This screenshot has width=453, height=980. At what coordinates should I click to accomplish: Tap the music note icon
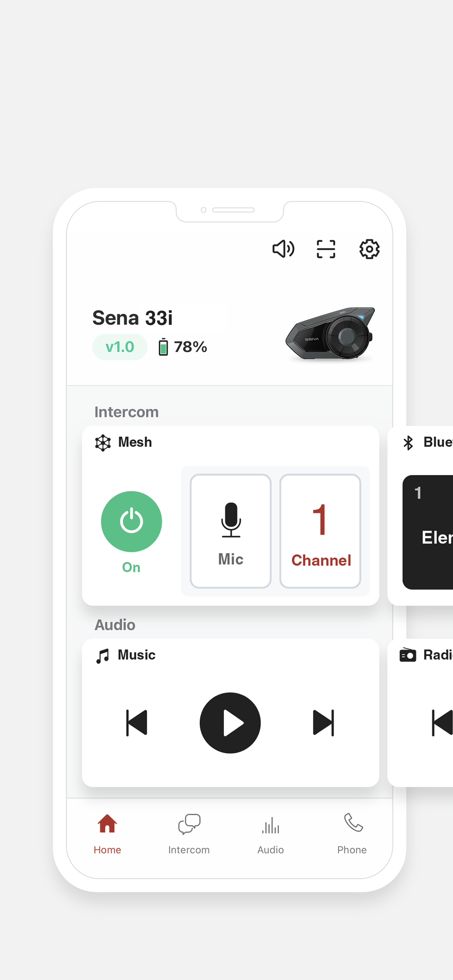pos(102,656)
